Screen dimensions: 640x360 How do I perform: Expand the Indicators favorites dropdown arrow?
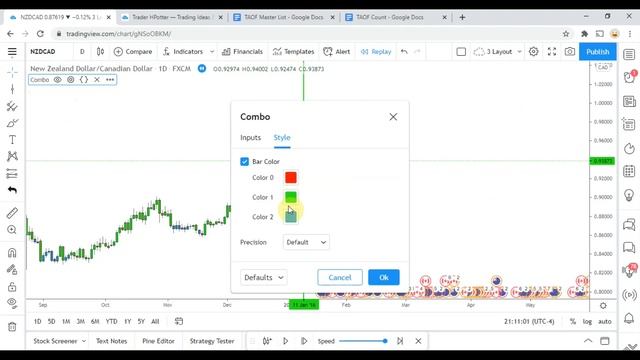point(212,52)
